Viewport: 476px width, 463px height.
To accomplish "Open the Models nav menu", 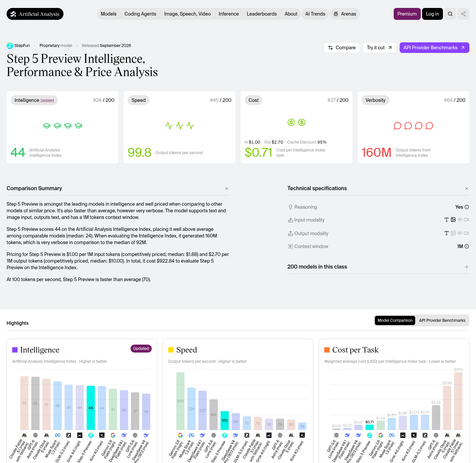I will point(108,14).
